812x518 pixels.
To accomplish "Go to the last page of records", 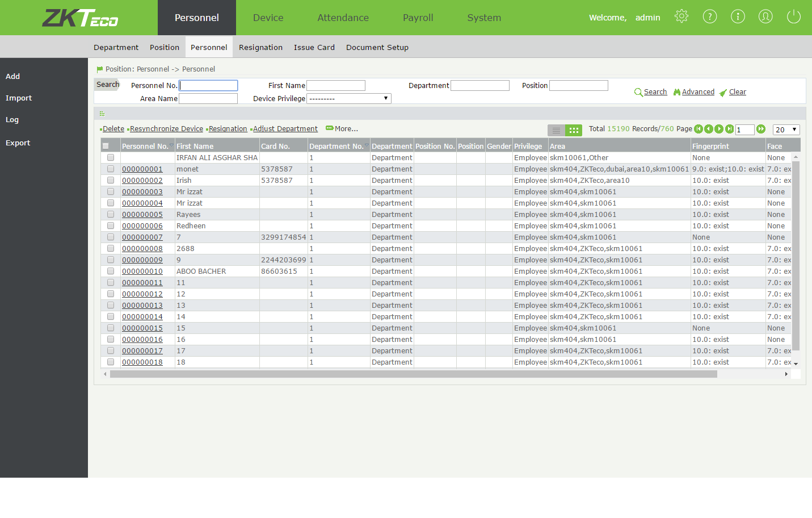I will (x=729, y=129).
